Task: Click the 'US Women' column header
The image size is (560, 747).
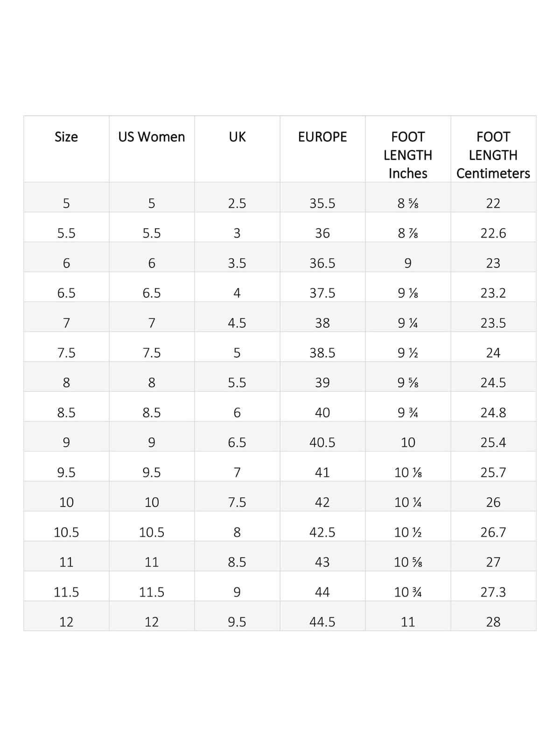Action: tap(152, 137)
